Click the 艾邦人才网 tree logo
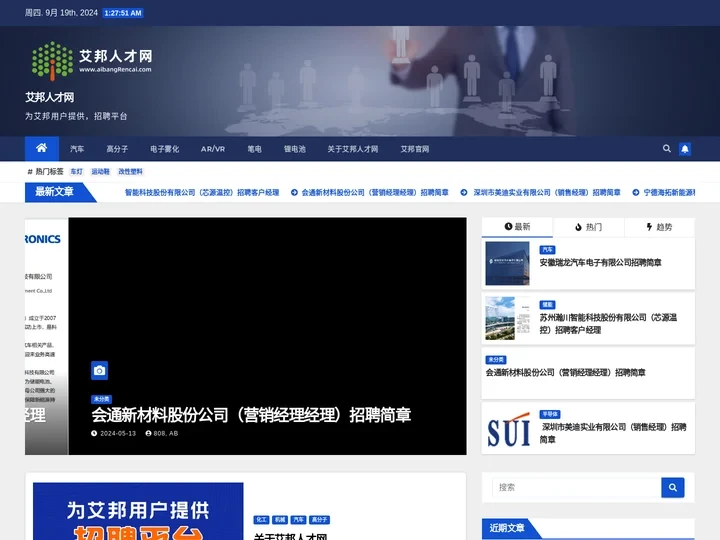Viewport: 720px width, 540px height. coord(92,61)
